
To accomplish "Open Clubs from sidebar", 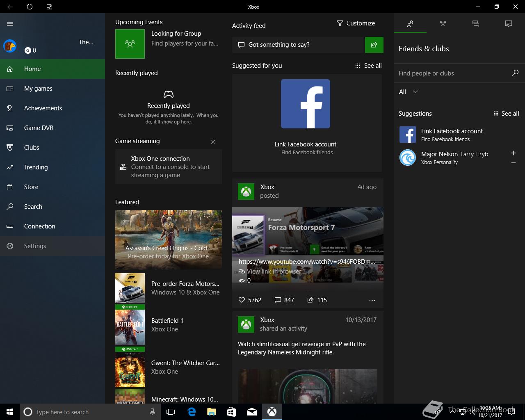I will (52, 148).
